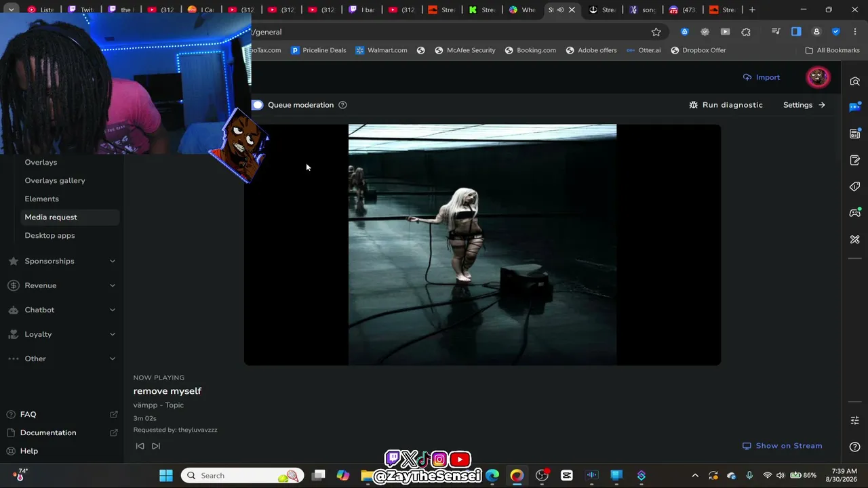Bookmark this page with the star icon

pyautogui.click(x=656, y=32)
